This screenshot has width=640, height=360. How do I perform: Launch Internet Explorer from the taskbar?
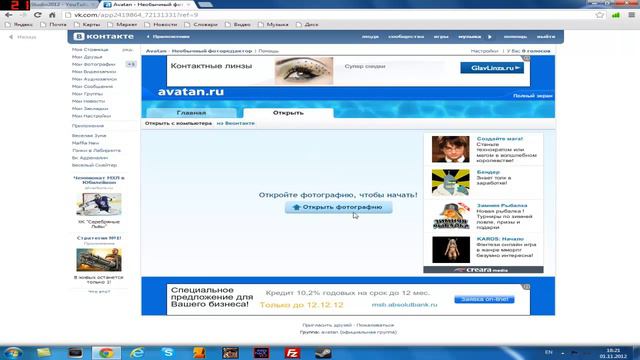tap(137, 352)
